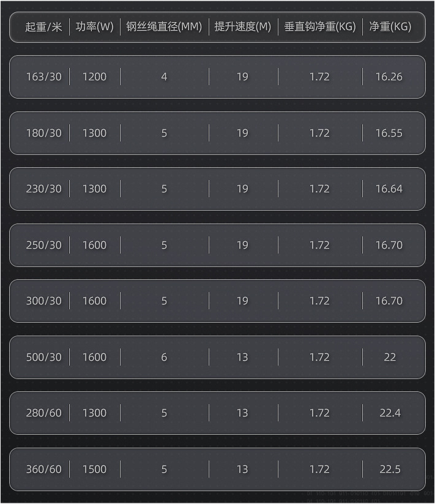Select the 提升速度(M) header

pos(243,27)
